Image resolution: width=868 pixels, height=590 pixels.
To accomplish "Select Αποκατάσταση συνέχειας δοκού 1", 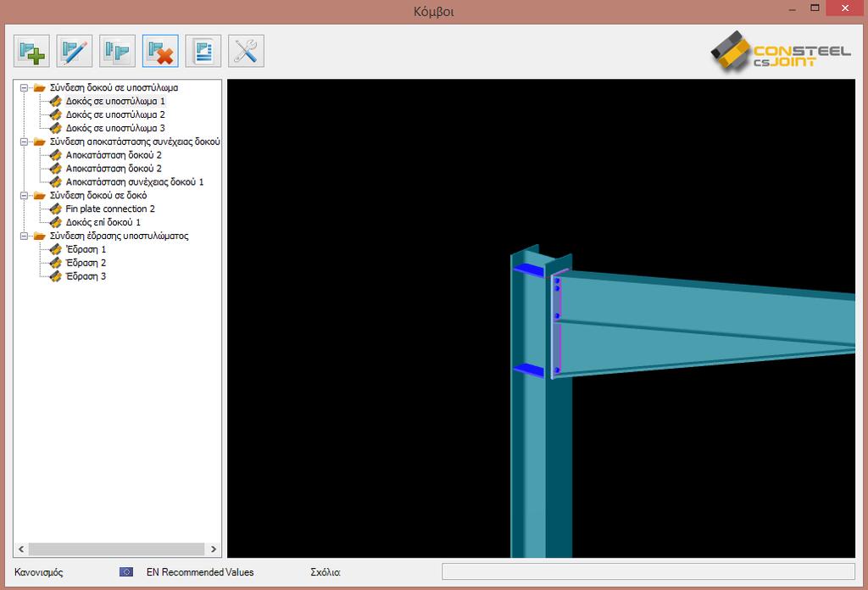I will [135, 182].
